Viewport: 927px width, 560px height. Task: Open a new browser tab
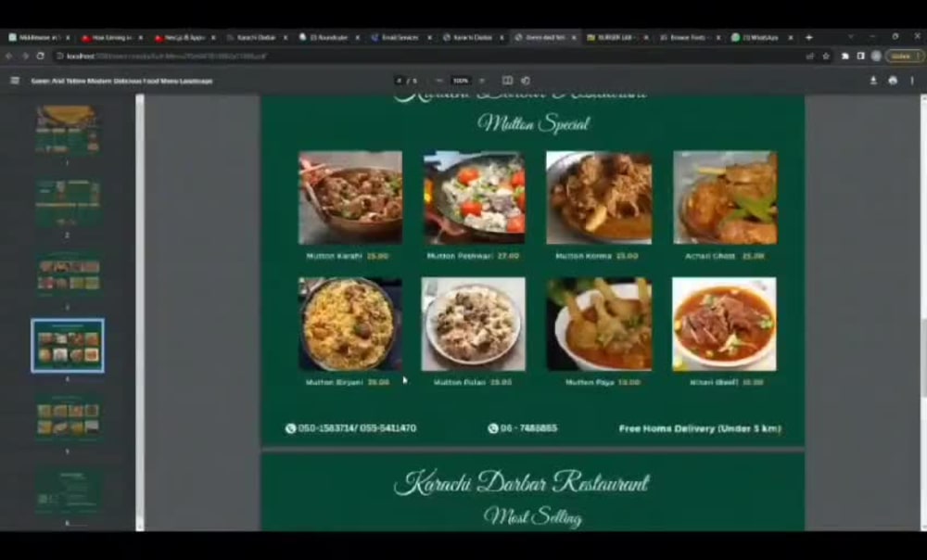pyautogui.click(x=808, y=37)
